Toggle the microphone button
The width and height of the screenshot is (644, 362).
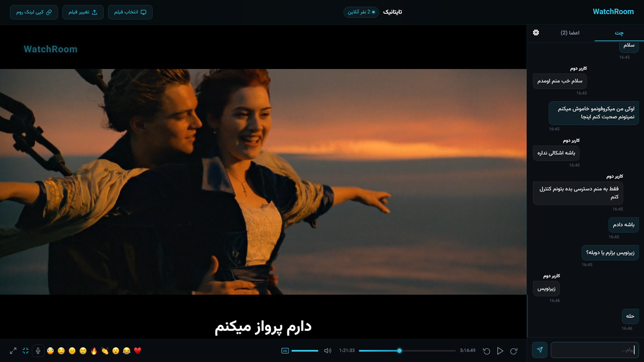click(38, 350)
